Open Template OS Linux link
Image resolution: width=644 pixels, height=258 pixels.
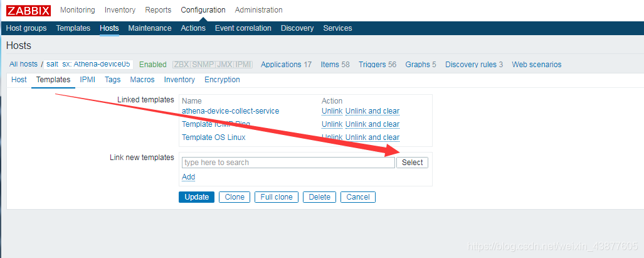coord(214,137)
